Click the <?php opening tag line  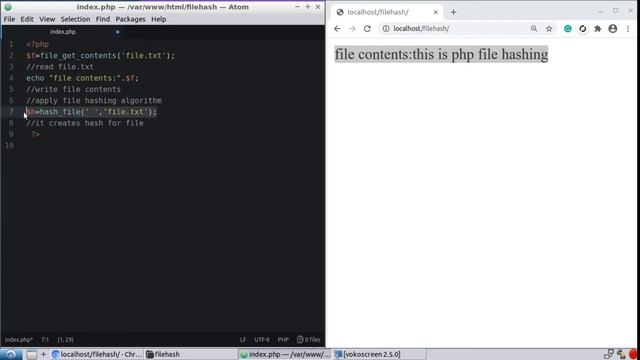[38, 44]
